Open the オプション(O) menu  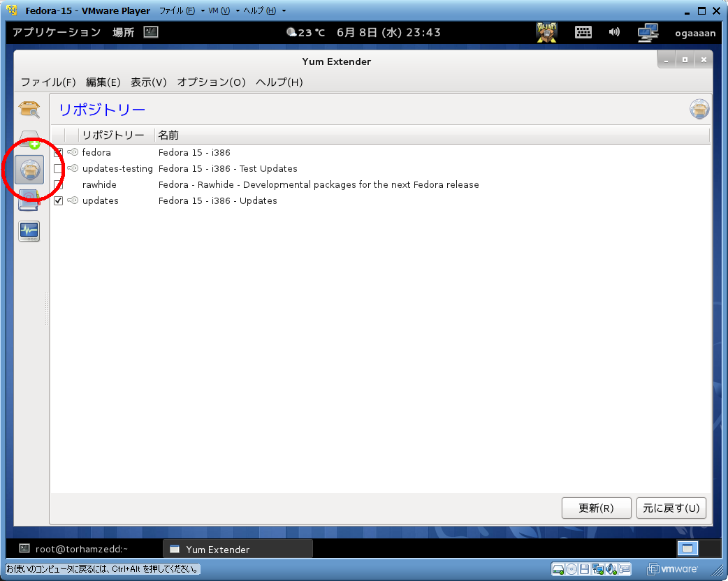[x=211, y=82]
